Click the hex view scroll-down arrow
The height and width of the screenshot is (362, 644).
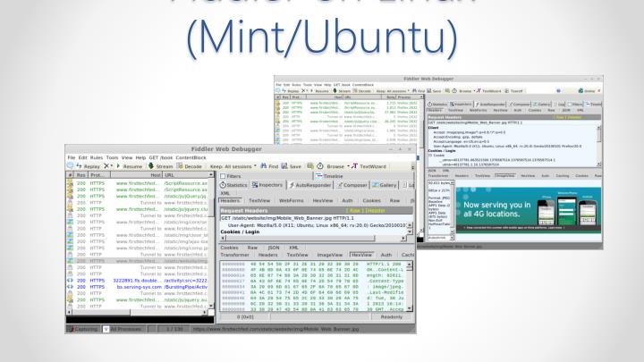409,307
